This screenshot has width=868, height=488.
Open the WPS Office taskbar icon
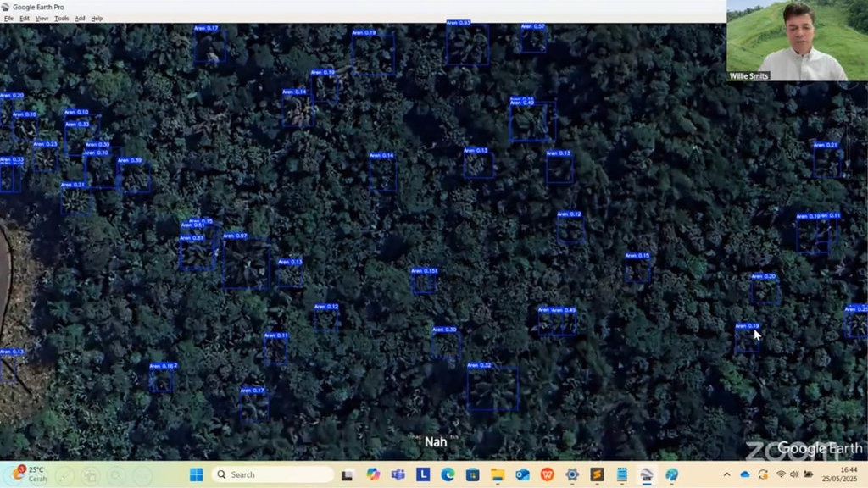(x=547, y=474)
